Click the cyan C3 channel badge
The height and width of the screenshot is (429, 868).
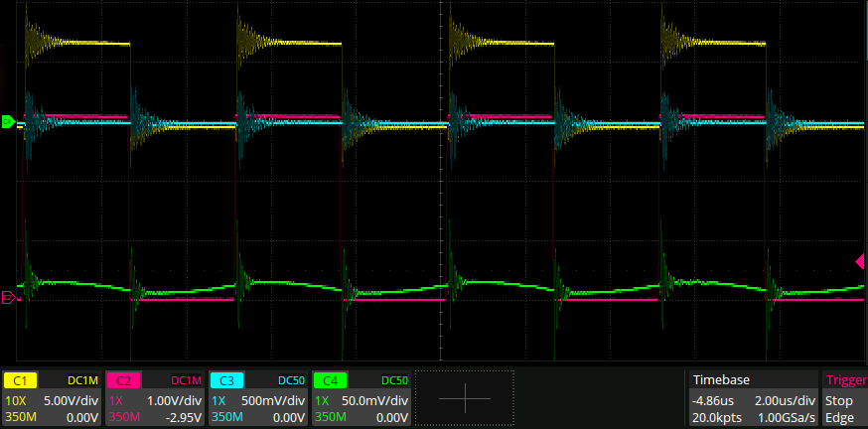tap(225, 380)
